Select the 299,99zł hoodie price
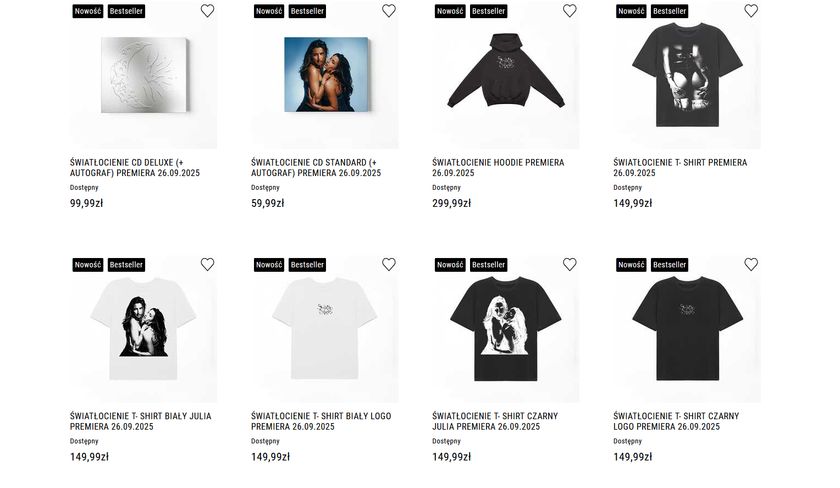This screenshot has height=488, width=840. [452, 203]
